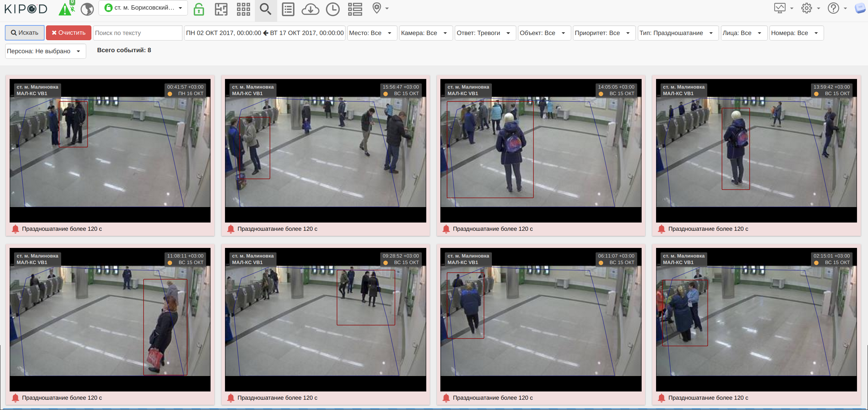Open the camera grid view icon

click(x=244, y=9)
